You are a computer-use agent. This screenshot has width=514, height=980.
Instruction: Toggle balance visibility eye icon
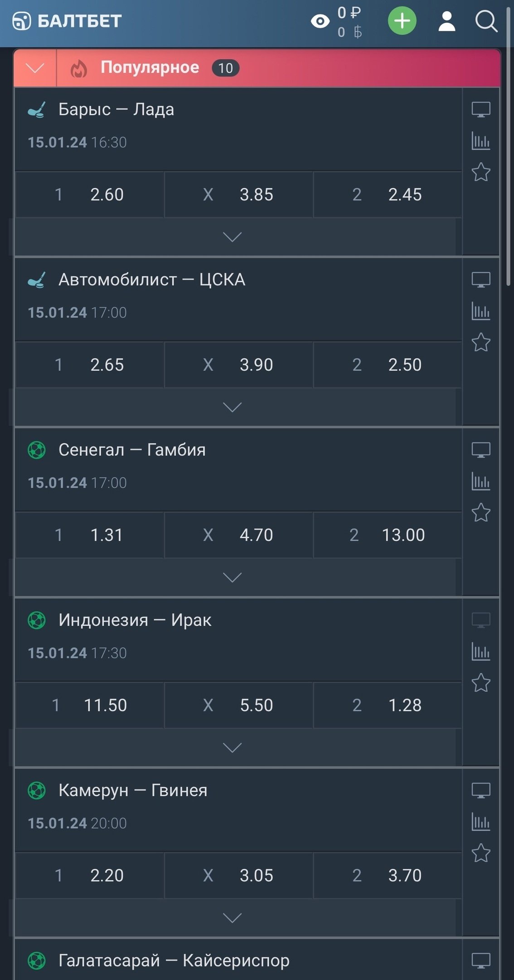tap(320, 21)
